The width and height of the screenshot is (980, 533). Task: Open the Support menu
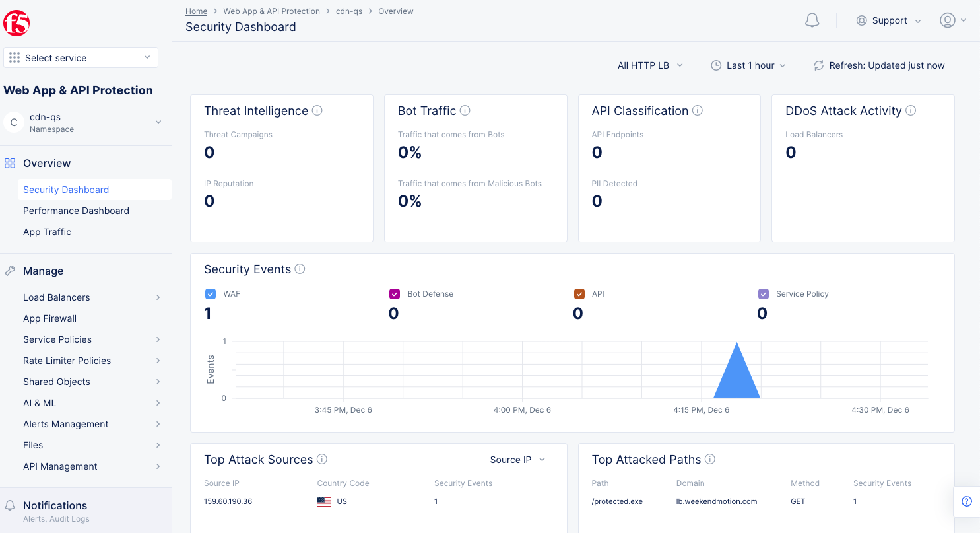[x=889, y=20]
